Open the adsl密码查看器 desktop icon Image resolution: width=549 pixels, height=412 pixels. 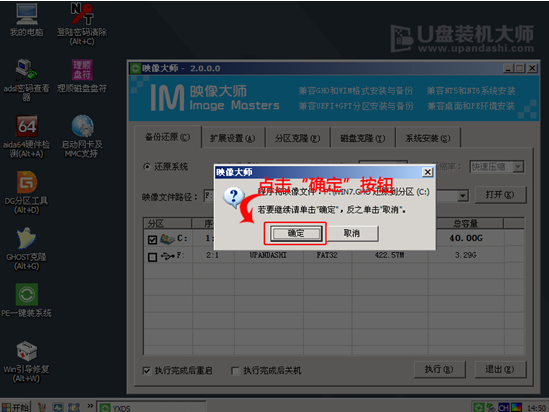click(27, 80)
